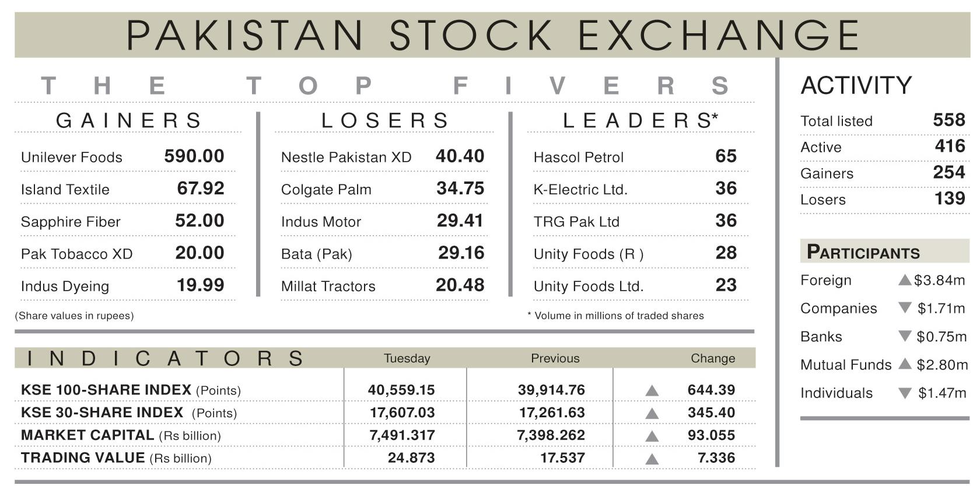
Task: Click the Unilever Foods gainer row
Action: (x=128, y=156)
